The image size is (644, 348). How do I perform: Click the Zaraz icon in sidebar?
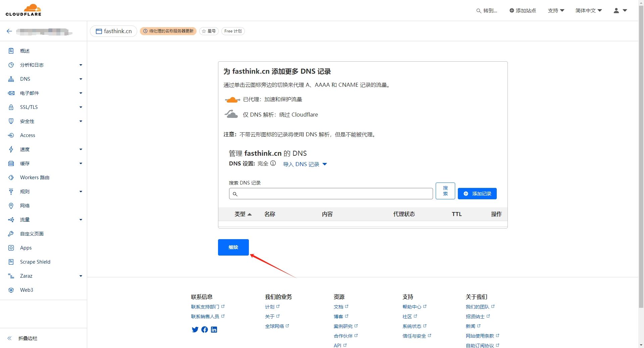click(x=11, y=276)
